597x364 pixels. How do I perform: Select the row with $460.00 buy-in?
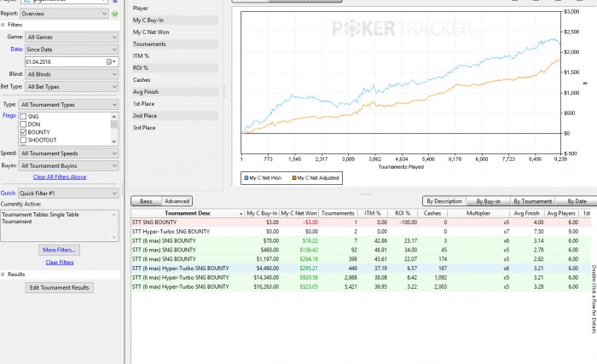point(361,250)
